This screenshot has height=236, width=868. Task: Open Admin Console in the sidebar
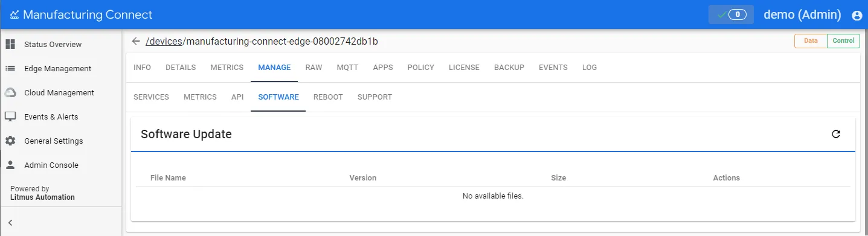51,165
